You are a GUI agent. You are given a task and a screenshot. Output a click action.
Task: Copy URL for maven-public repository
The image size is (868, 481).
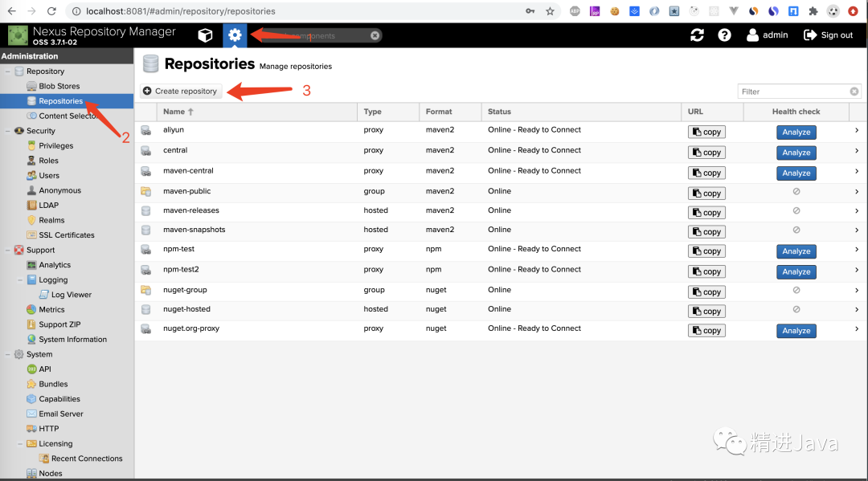point(706,194)
